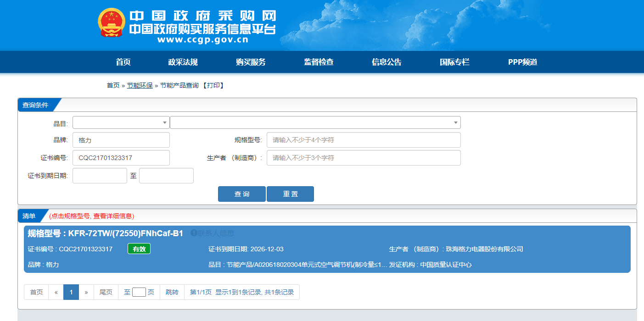Click the national emblem logo

(112, 22)
